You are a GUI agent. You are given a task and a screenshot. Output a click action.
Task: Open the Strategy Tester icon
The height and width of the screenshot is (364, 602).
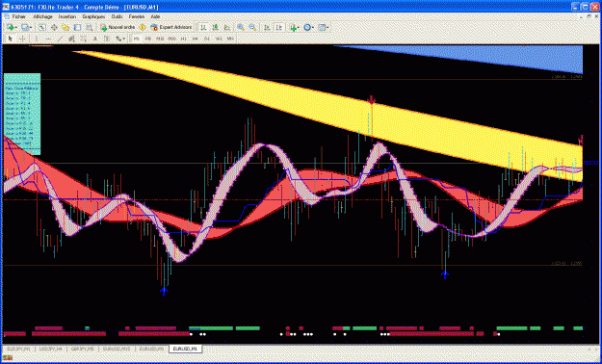(x=89, y=27)
